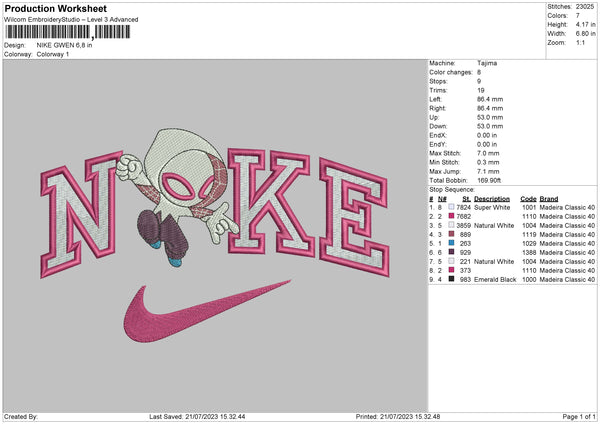Click the thread code '1000'
Image resolution: width=600 pixels, height=424 pixels.
(529, 279)
